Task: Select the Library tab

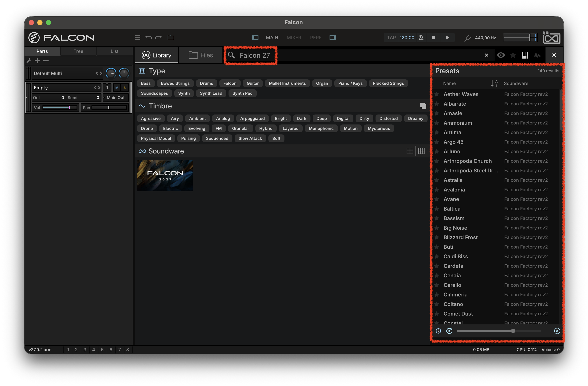Action: [x=156, y=55]
